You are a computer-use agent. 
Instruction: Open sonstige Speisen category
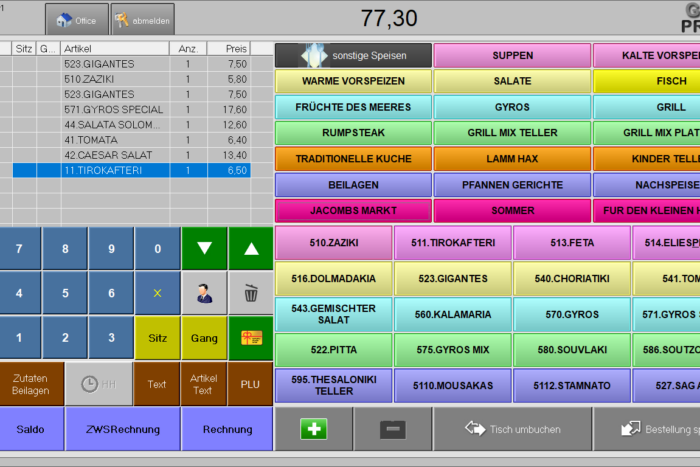point(353,55)
